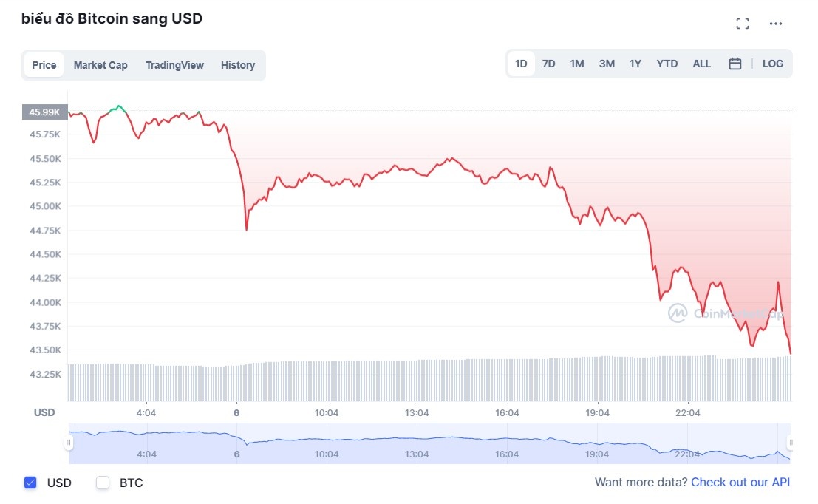Open fullscreen chart view
The height and width of the screenshot is (504, 818).
pyautogui.click(x=742, y=23)
